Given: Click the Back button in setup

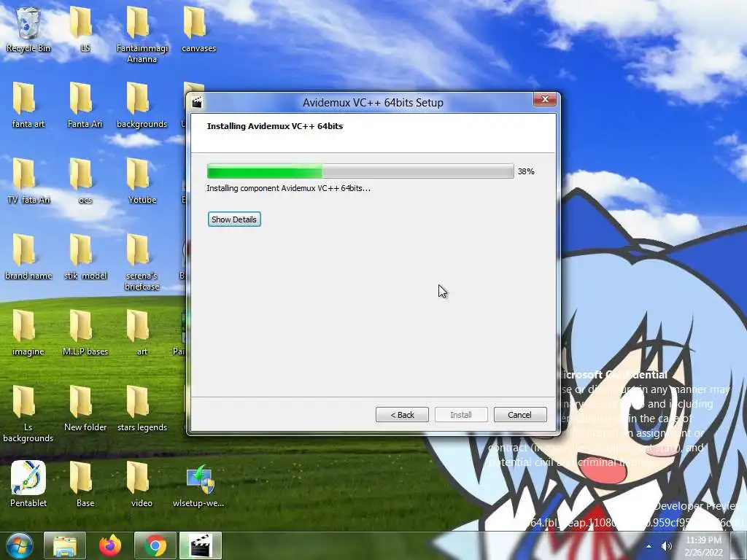Looking at the screenshot, I should 402,415.
